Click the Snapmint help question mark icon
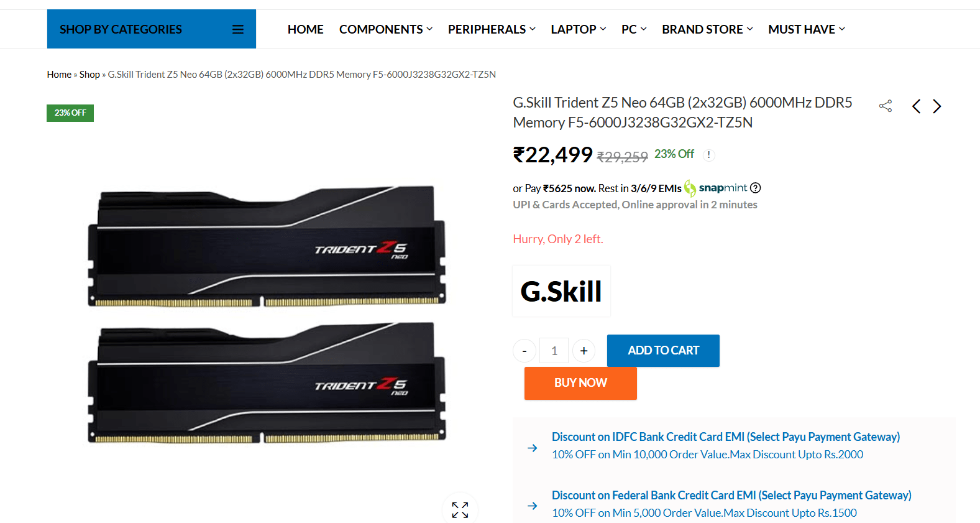The width and height of the screenshot is (980, 523). 756,188
